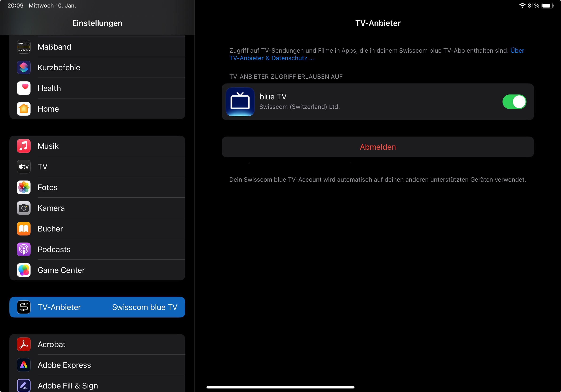Screen dimensions: 561x392
Task: Tap the red Abmelden button
Action: click(378, 147)
